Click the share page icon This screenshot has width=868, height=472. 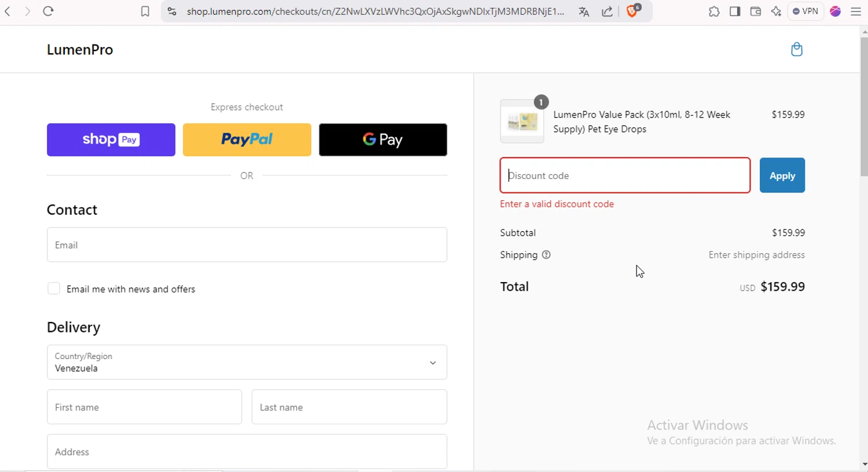pos(607,12)
